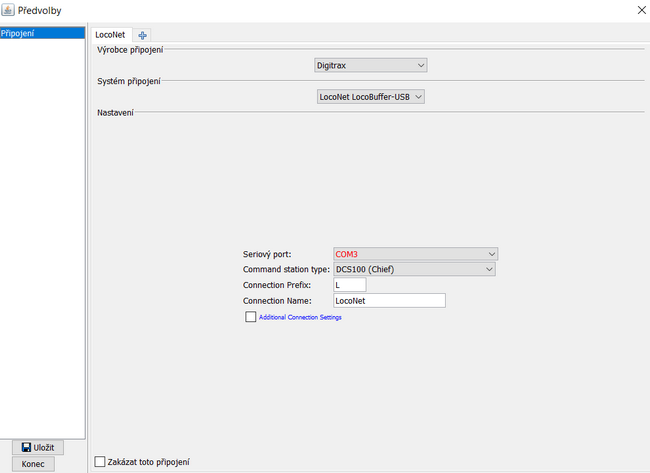Check Zakázat toto připojení checkbox
The image size is (650, 473).
100,461
